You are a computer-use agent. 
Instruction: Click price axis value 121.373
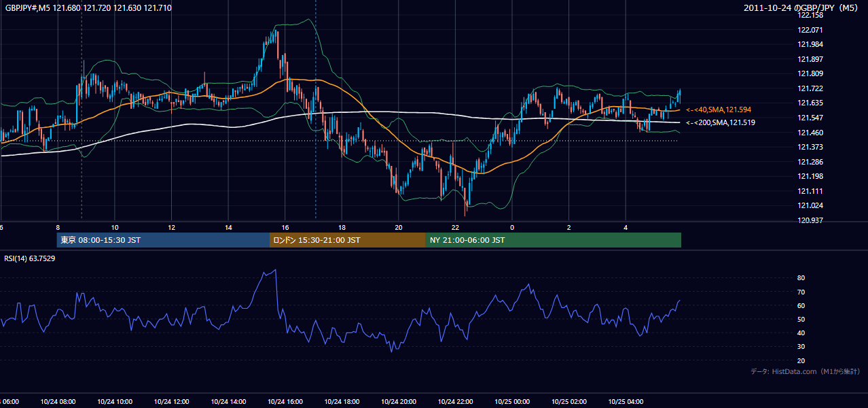click(812, 147)
